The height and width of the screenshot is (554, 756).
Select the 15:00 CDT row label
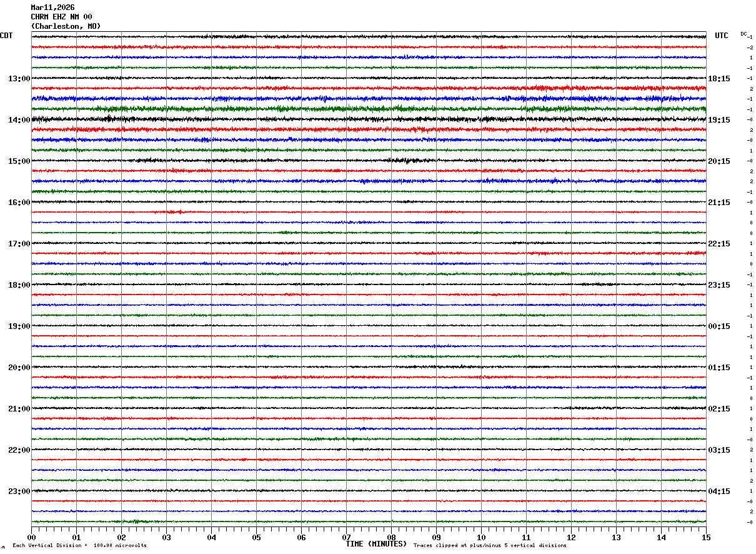[19, 161]
